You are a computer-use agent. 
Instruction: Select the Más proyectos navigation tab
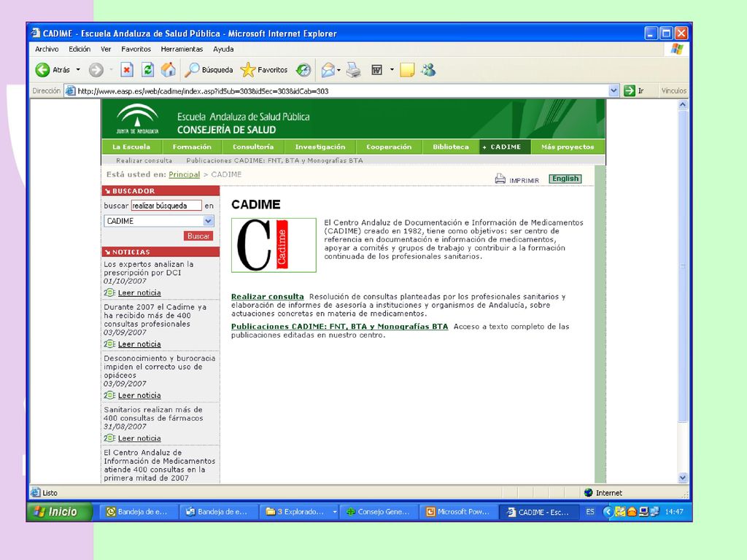click(568, 147)
